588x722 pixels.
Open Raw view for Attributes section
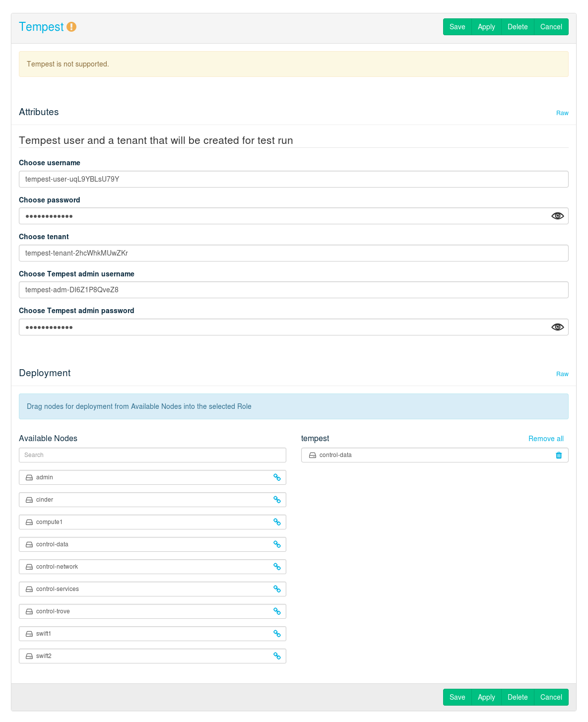[562, 113]
